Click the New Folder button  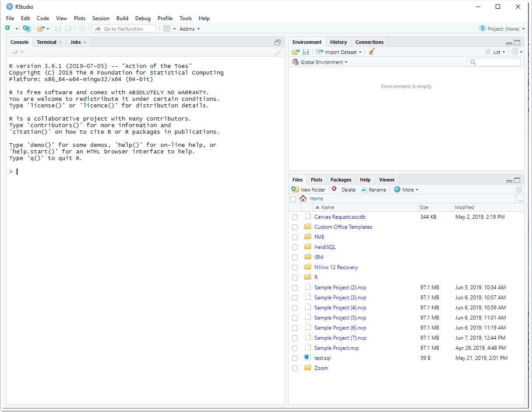point(309,189)
